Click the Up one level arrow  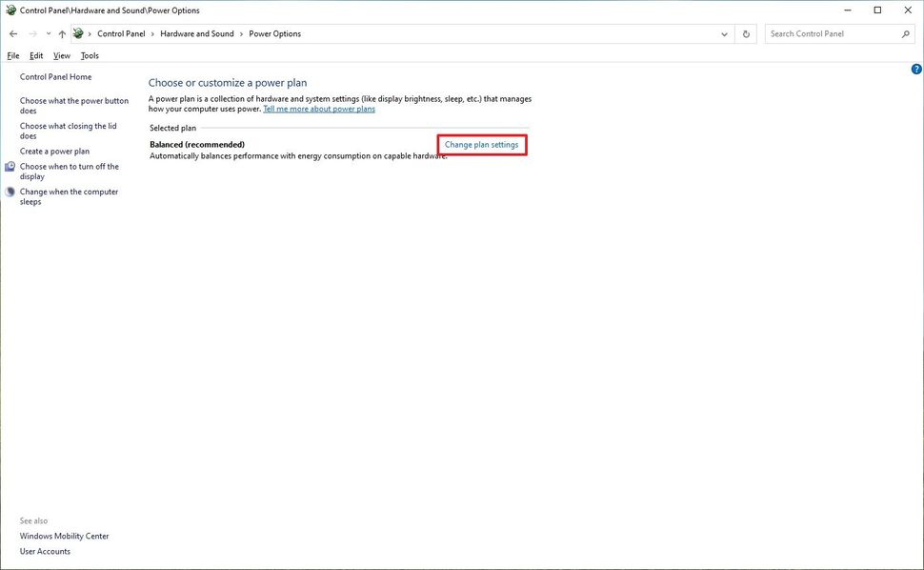pos(62,33)
